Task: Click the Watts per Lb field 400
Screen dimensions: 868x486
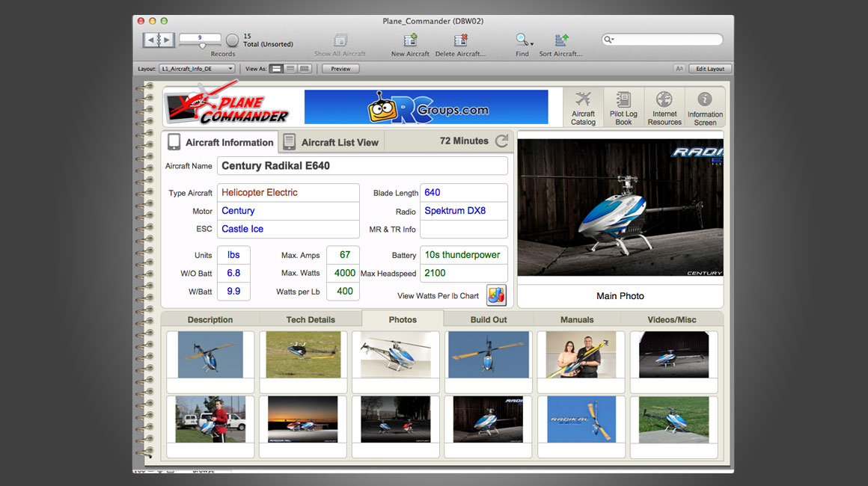Action: point(343,292)
